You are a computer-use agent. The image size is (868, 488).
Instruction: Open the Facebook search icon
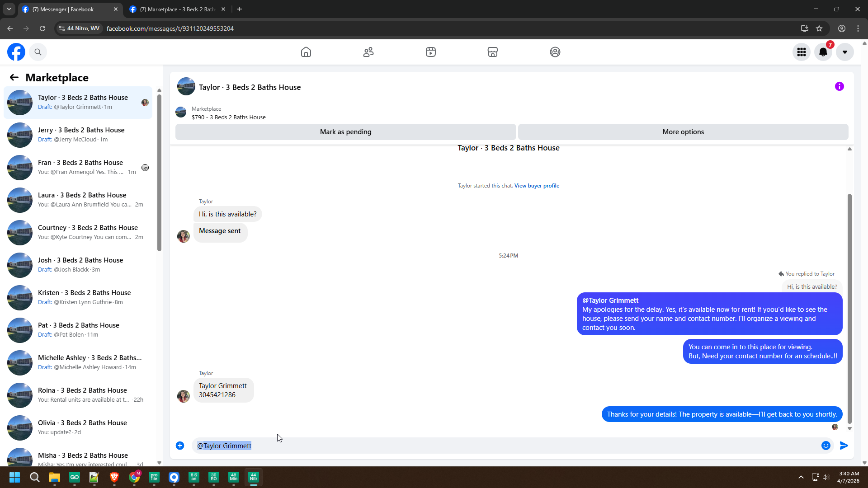pos(38,52)
